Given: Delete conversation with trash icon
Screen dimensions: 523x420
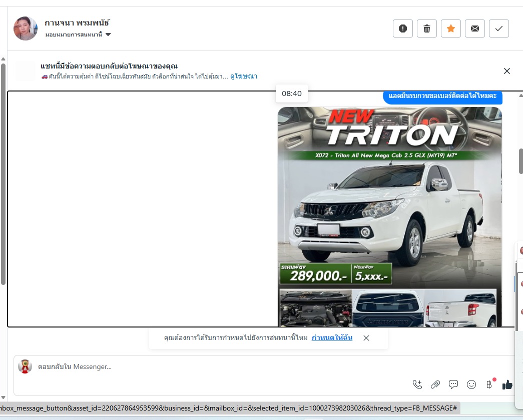Looking at the screenshot, I should point(426,28).
